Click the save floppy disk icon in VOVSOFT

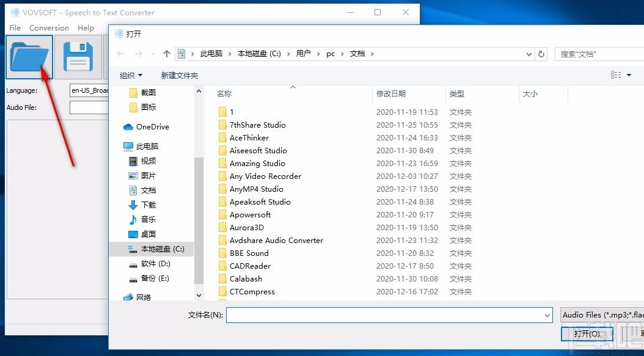(78, 57)
